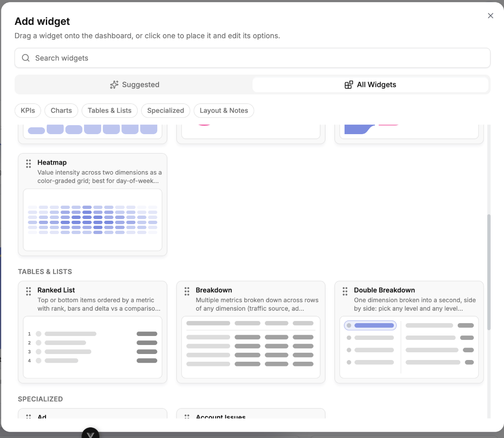
Task: Focus the Search widgets field
Action: click(x=252, y=58)
